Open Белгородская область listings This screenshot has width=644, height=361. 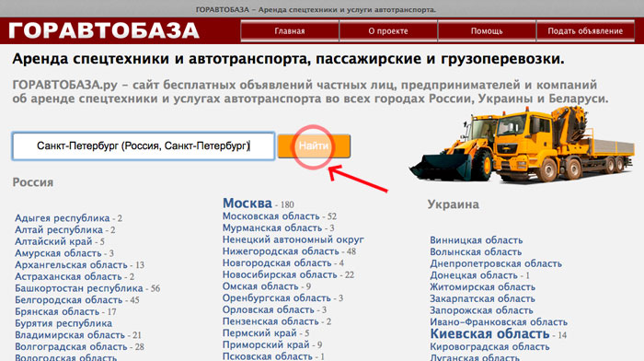(x=69, y=300)
